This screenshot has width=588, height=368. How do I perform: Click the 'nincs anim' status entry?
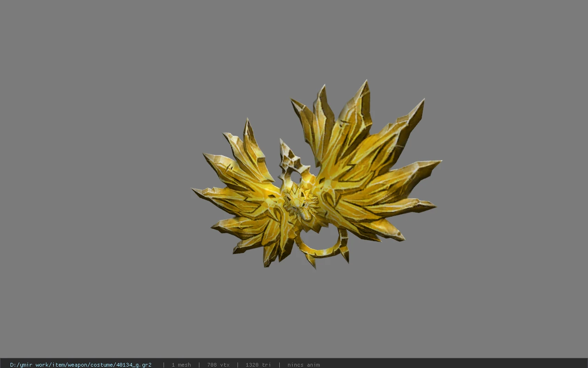(304, 365)
